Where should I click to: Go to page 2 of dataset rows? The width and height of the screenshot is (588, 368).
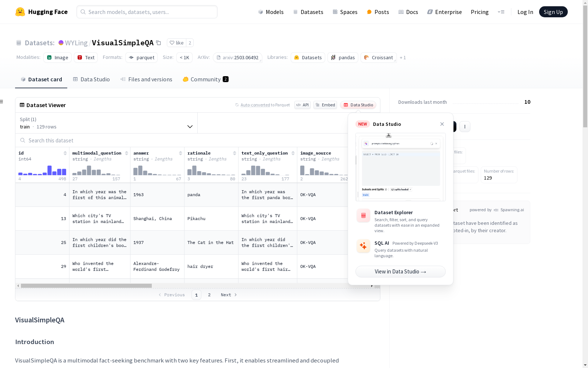(209, 295)
